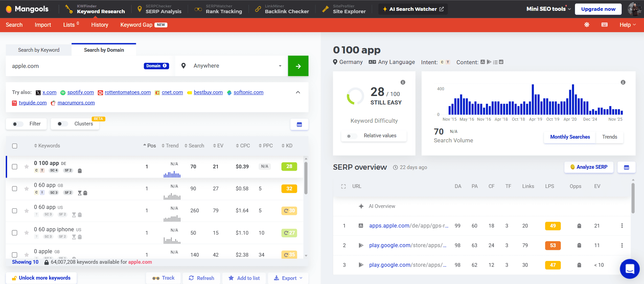Check the 0 60 app iphone checkbox
The height and width of the screenshot is (284, 644).
coord(15,233)
